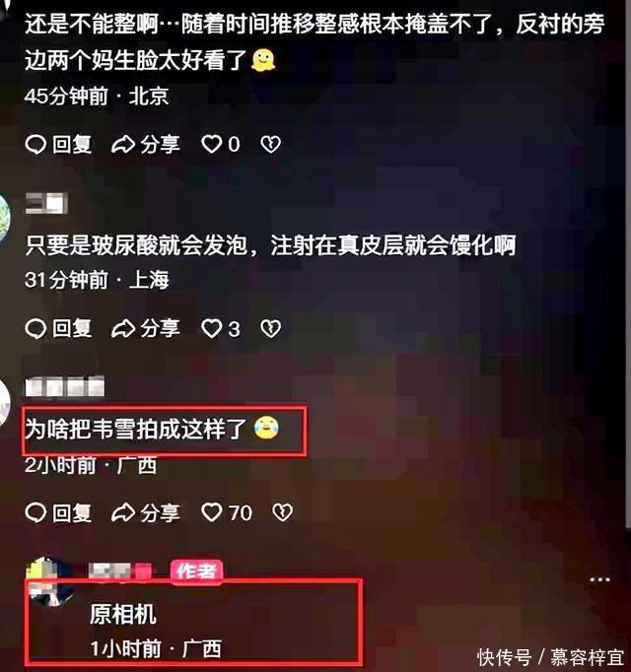
Task: Open blurred username above the 玻尿酸 comment
Action: click(x=46, y=203)
